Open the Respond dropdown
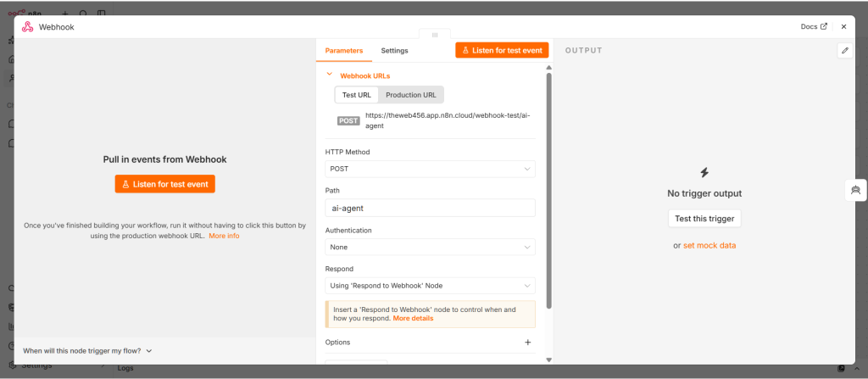 [430, 286]
